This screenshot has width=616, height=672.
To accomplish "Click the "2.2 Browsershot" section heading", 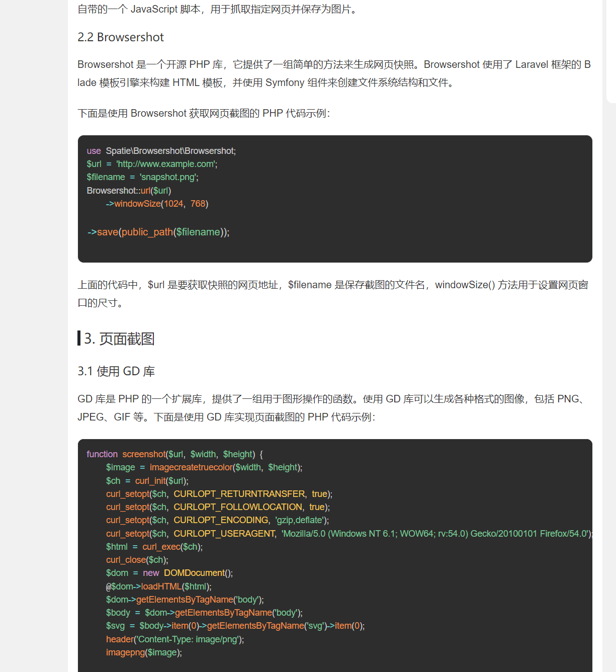I will [121, 37].
